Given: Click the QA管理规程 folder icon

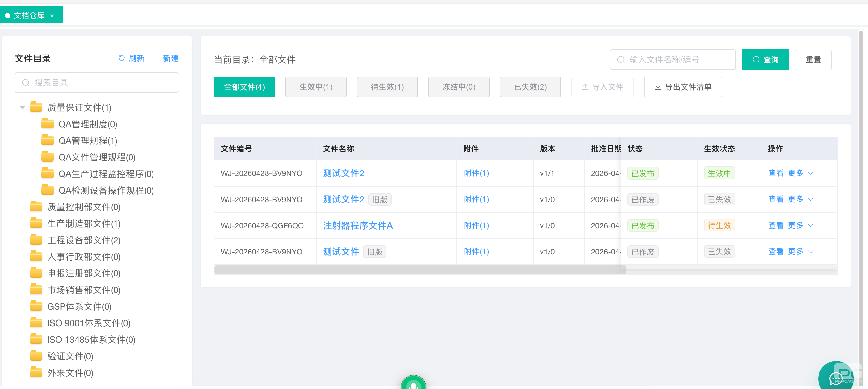Looking at the screenshot, I should [x=48, y=140].
